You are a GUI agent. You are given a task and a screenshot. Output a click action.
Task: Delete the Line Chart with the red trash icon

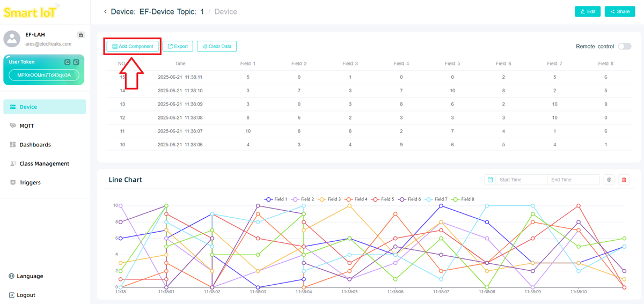point(624,180)
